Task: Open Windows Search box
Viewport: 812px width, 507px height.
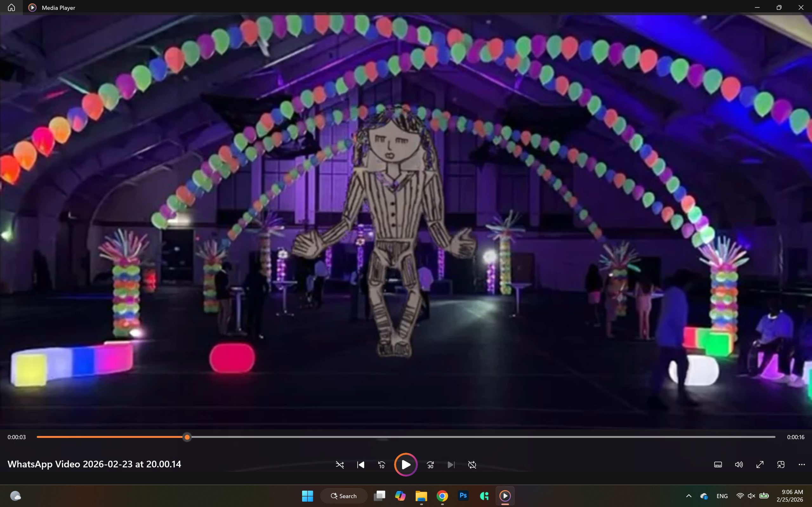Action: [x=344, y=496]
